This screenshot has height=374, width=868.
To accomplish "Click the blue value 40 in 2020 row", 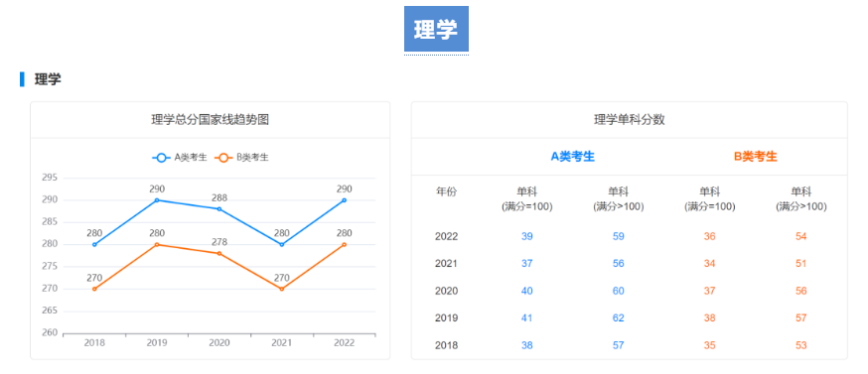I will (527, 291).
